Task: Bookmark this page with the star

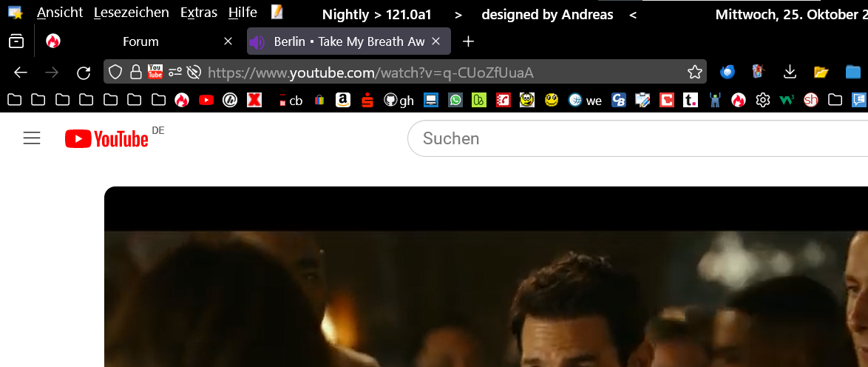Action: (x=695, y=72)
